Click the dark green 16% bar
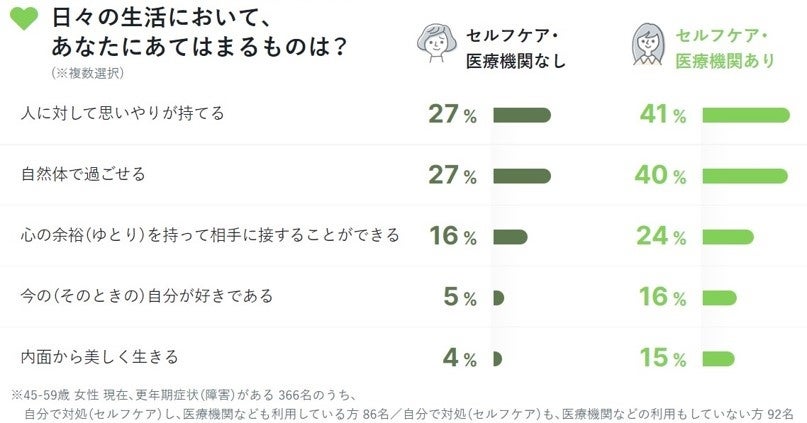This screenshot has height=423, width=807. click(509, 237)
